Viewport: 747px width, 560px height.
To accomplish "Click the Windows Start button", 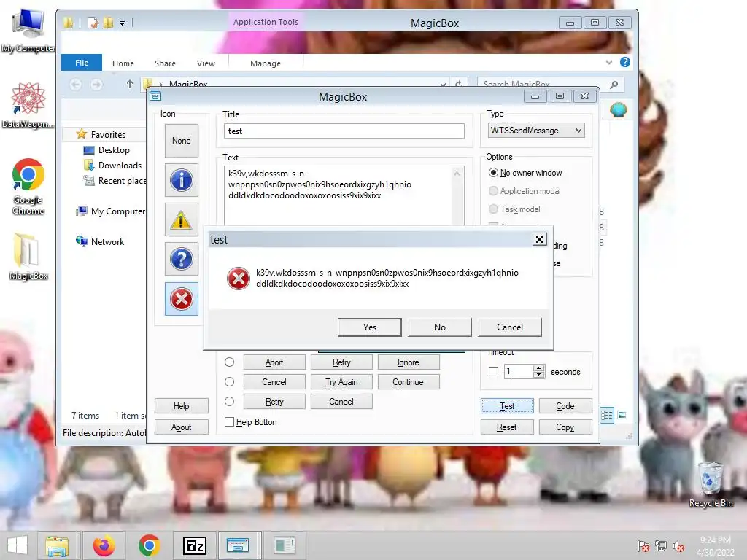I will tap(18, 545).
